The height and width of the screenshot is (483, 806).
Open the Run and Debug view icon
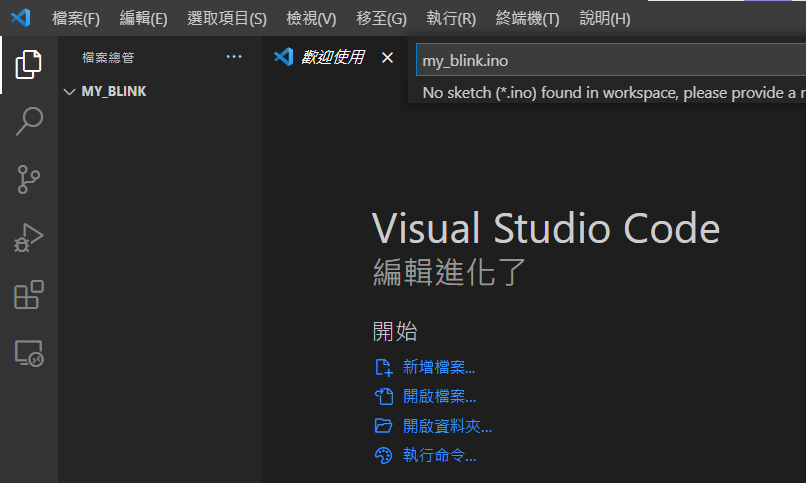29,237
